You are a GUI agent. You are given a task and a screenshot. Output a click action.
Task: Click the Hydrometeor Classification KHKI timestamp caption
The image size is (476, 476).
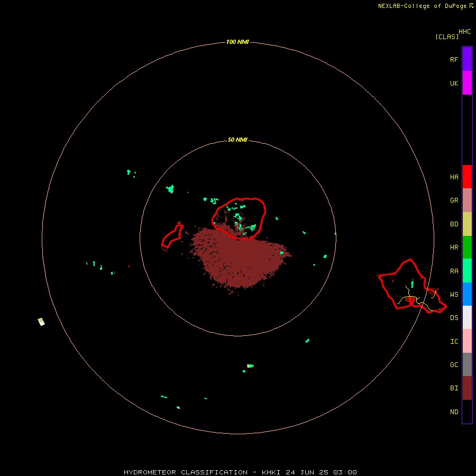click(240, 472)
